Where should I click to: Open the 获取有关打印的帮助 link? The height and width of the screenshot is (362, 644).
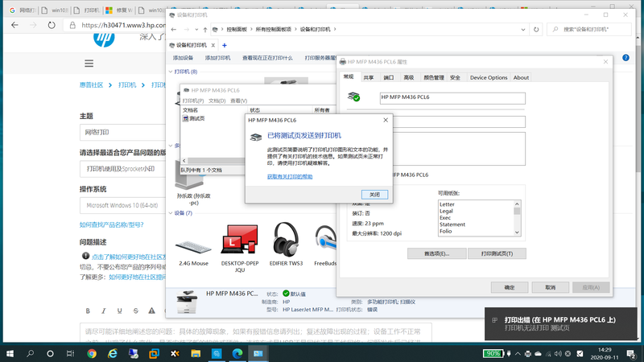(290, 176)
